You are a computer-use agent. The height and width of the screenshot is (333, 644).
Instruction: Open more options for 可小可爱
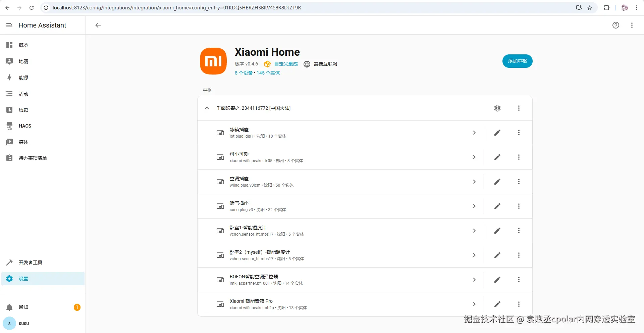point(519,157)
